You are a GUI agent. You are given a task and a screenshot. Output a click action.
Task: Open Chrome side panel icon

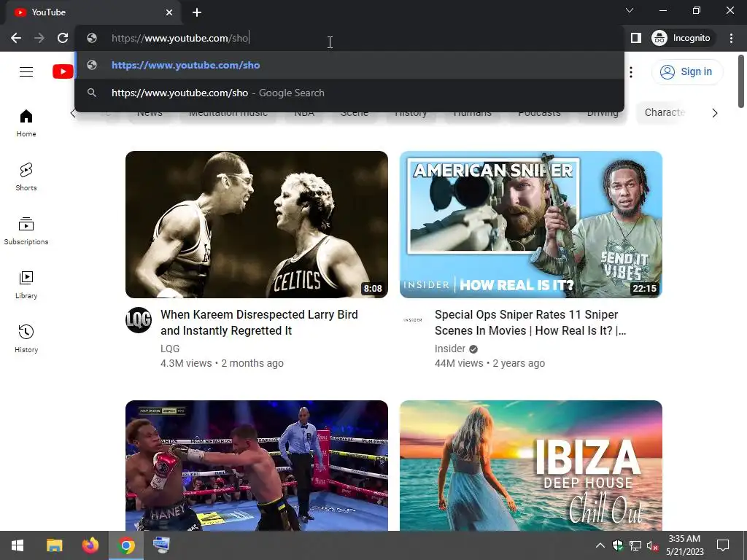[x=636, y=38]
